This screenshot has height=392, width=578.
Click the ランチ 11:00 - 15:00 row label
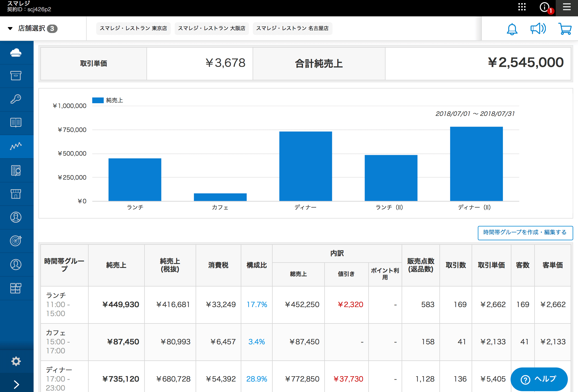(58, 305)
